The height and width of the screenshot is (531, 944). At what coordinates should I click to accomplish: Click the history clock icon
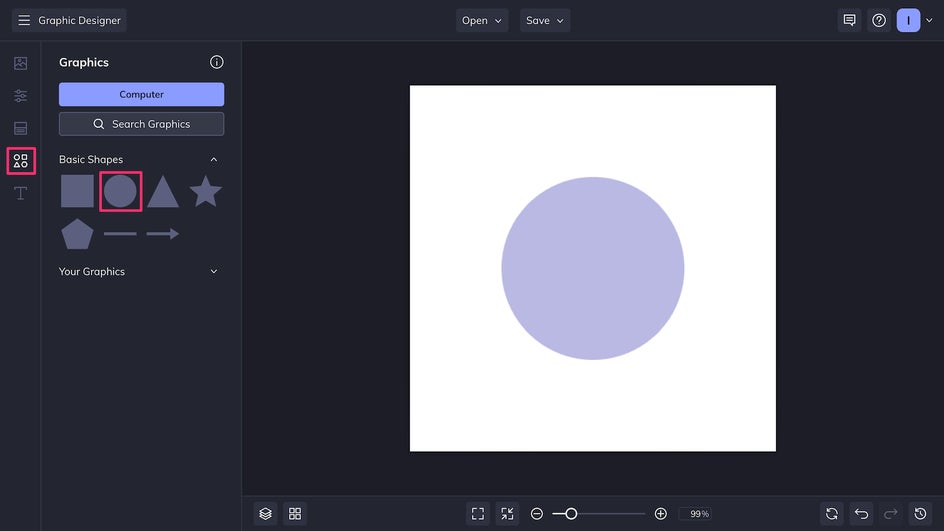point(921,513)
